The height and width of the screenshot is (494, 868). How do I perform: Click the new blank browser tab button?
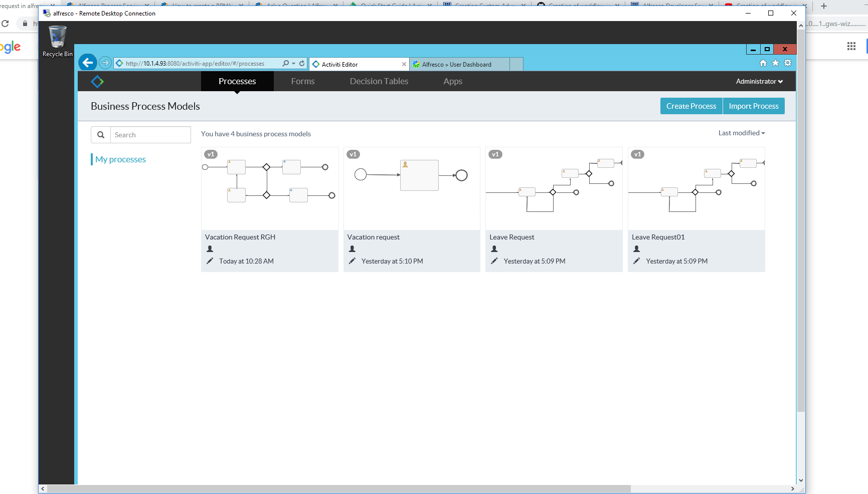(x=516, y=64)
